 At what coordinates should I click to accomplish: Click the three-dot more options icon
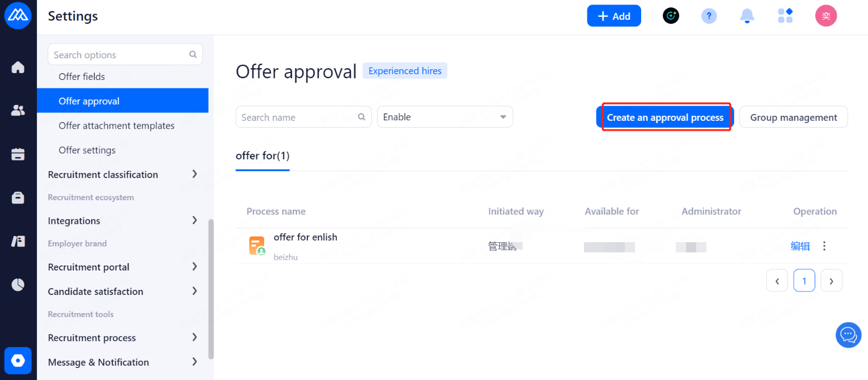click(824, 246)
